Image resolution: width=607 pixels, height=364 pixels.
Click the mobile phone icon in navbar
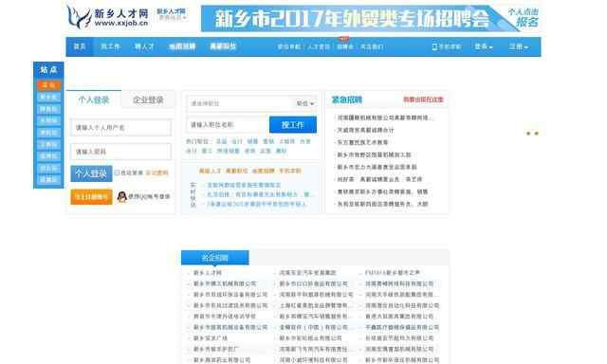pyautogui.click(x=434, y=46)
